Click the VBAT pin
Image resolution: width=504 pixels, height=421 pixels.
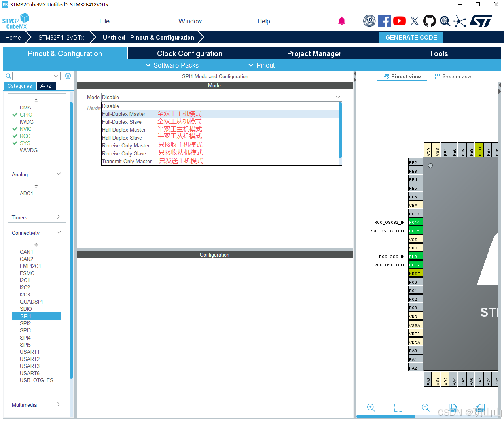point(415,205)
